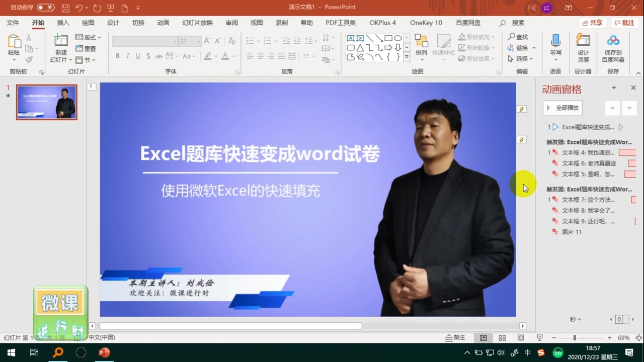The height and width of the screenshot is (362, 644).
Task: Click the 全部播放 Play All button
Action: click(562, 108)
